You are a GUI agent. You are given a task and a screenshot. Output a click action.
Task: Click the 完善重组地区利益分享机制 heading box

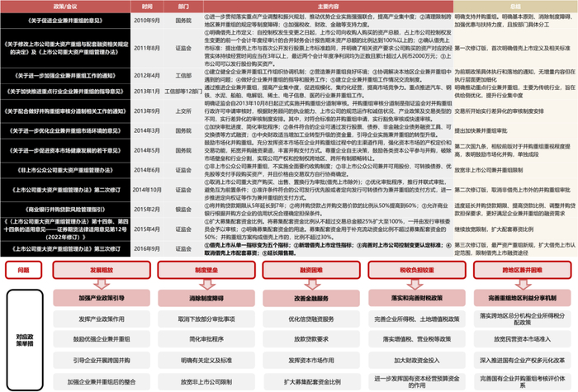click(x=522, y=298)
